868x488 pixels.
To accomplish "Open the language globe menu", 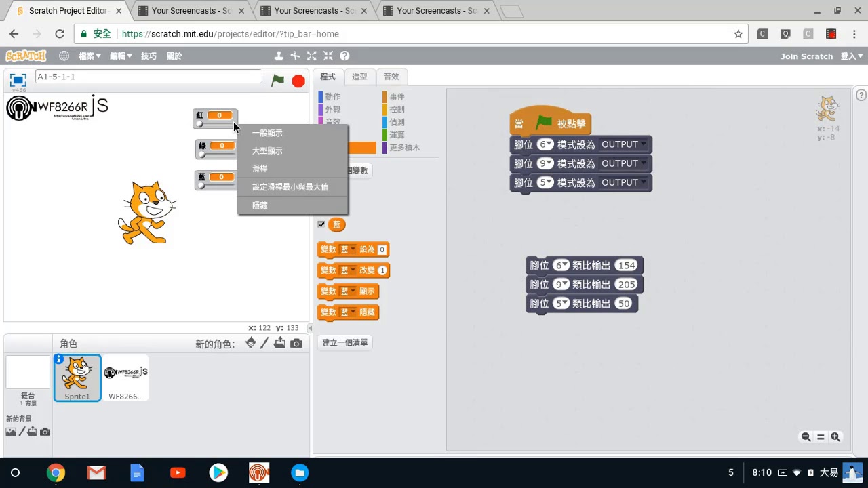I will click(64, 56).
